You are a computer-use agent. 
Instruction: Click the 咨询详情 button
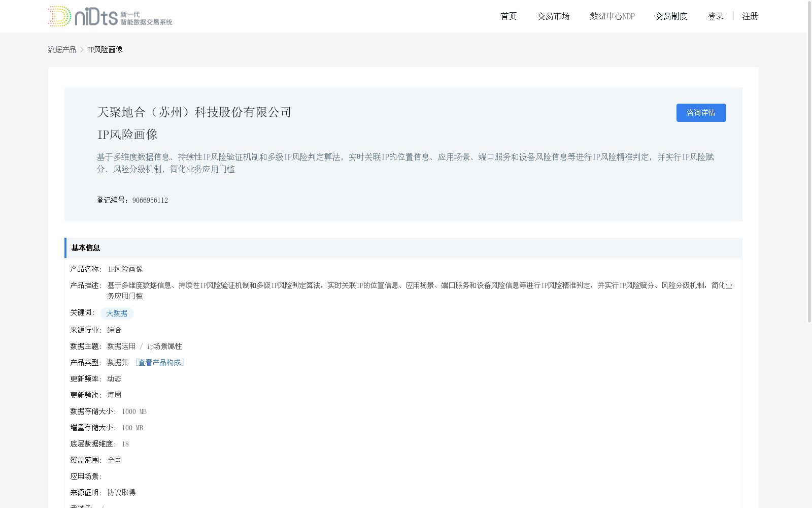tap(701, 113)
